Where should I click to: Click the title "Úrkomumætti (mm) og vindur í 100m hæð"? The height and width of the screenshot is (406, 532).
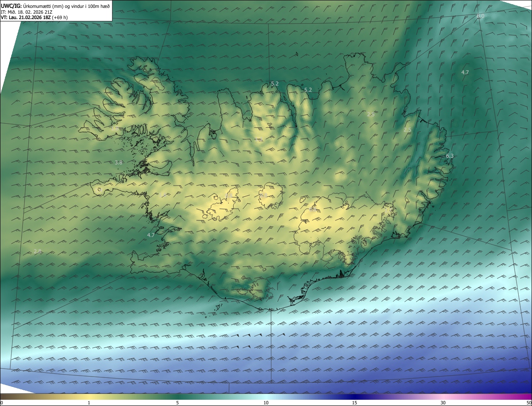point(66,6)
